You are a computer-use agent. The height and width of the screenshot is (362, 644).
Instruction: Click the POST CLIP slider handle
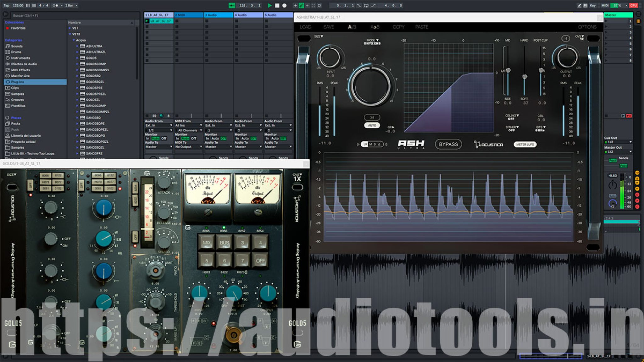[x=541, y=70]
